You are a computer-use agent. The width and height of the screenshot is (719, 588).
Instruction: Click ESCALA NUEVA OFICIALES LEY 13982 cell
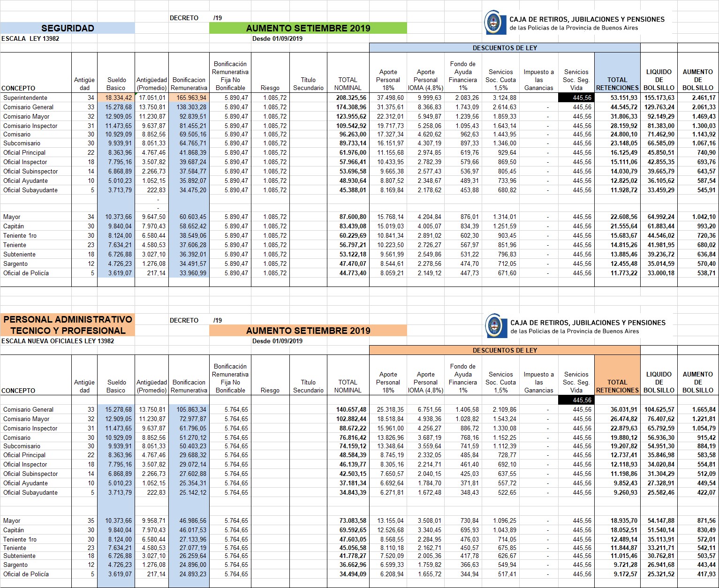(58, 341)
